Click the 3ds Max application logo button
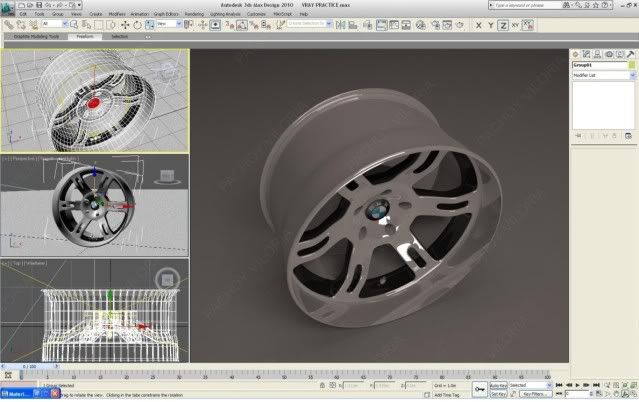 click(x=7, y=7)
